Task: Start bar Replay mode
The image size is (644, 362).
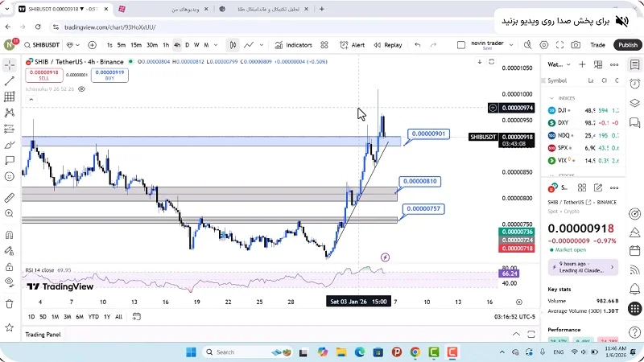Action: coord(388,45)
